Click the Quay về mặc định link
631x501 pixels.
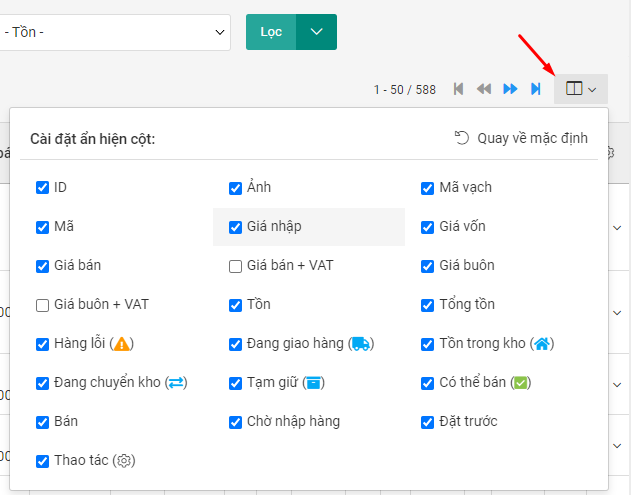[532, 138]
